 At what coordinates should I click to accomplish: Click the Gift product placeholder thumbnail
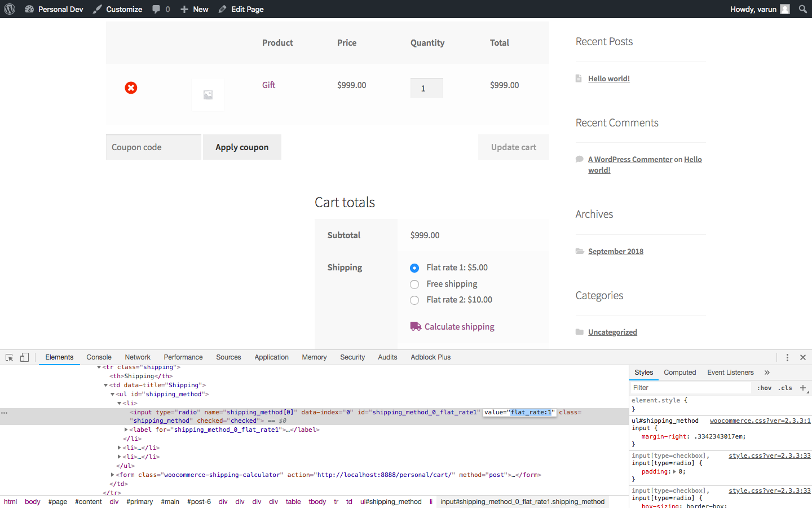click(208, 95)
